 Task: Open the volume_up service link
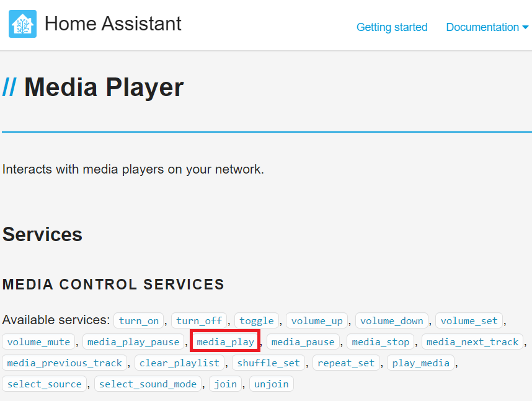coord(317,320)
